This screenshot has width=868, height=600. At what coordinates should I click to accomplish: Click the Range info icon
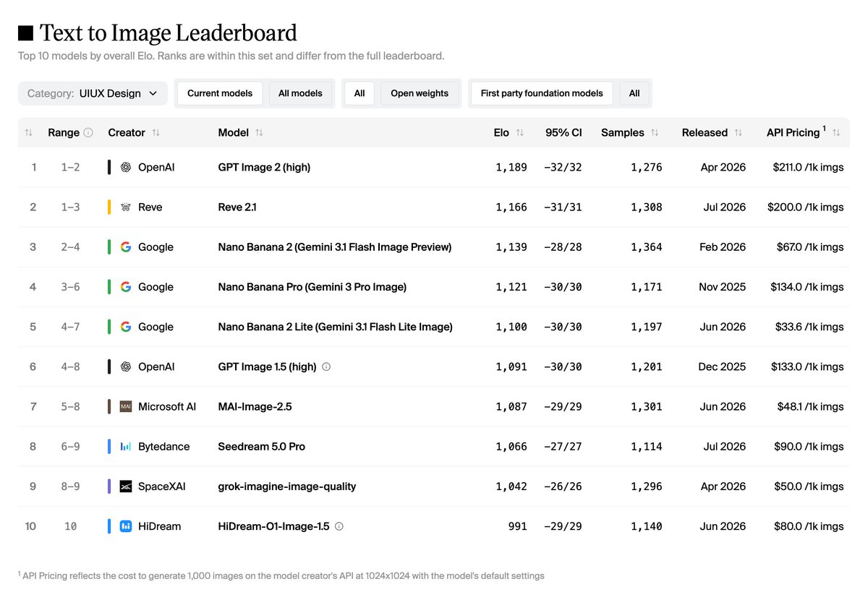point(88,132)
